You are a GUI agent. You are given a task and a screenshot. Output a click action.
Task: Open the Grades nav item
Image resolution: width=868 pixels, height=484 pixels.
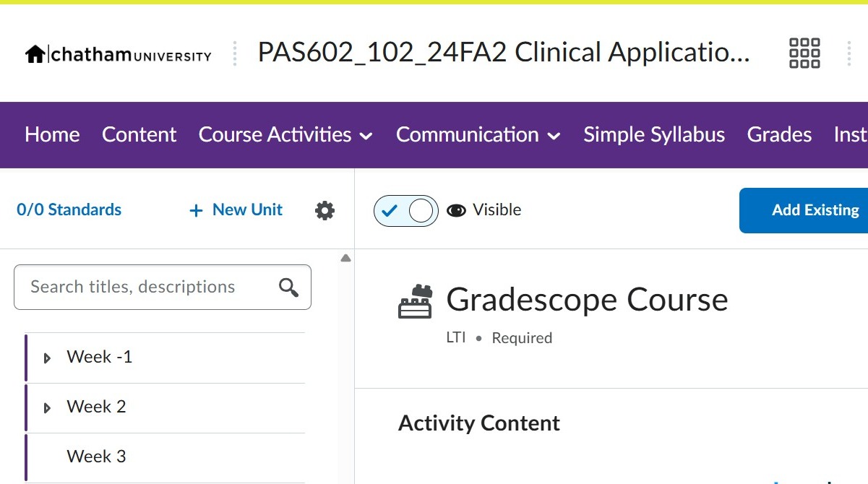click(779, 135)
